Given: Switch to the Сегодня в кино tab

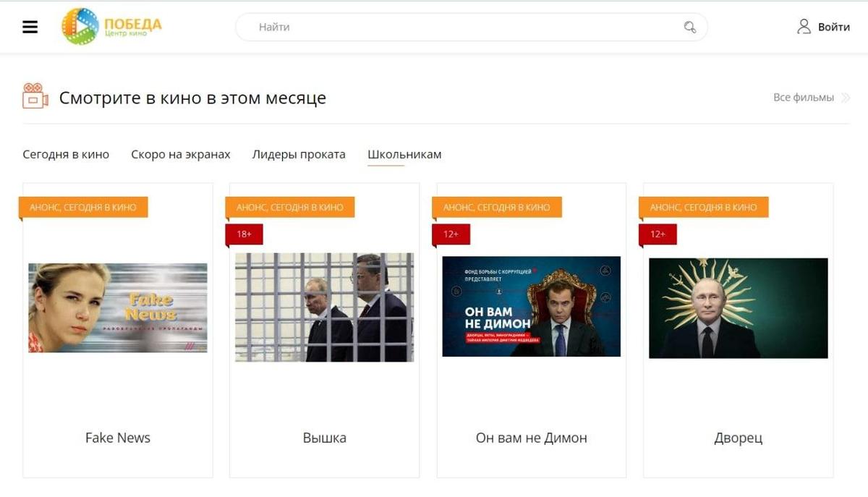Looking at the screenshot, I should click(x=66, y=155).
